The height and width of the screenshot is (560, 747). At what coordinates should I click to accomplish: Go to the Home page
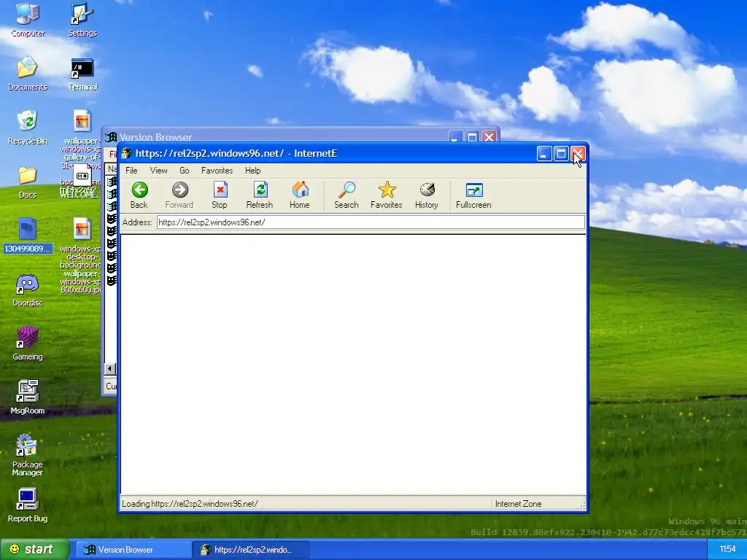pos(300,195)
